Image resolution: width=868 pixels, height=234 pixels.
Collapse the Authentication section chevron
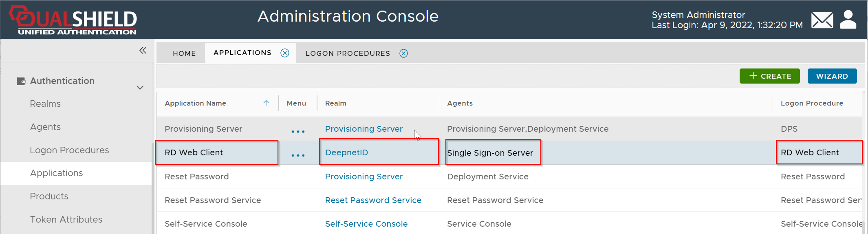point(140,87)
